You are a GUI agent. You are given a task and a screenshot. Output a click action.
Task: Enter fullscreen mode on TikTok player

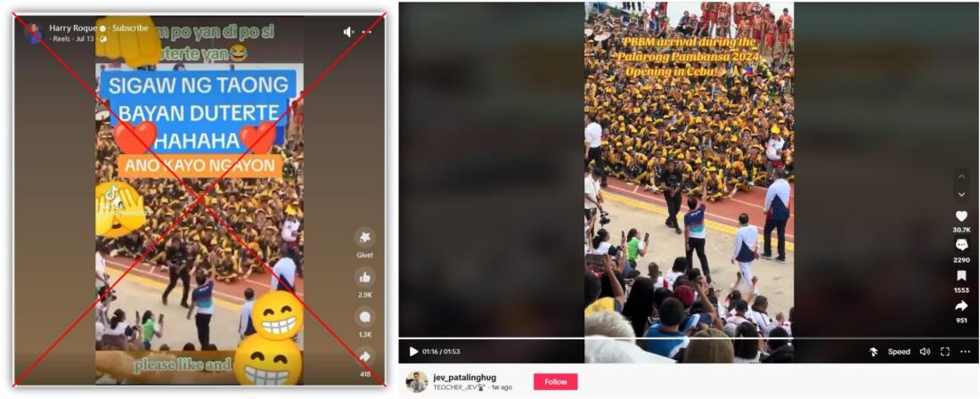(945, 352)
